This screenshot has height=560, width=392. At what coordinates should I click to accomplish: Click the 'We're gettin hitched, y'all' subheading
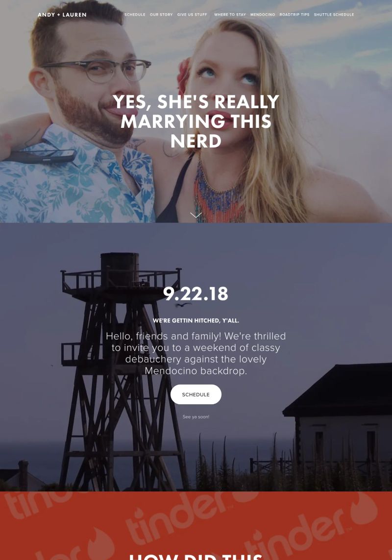pos(196,321)
